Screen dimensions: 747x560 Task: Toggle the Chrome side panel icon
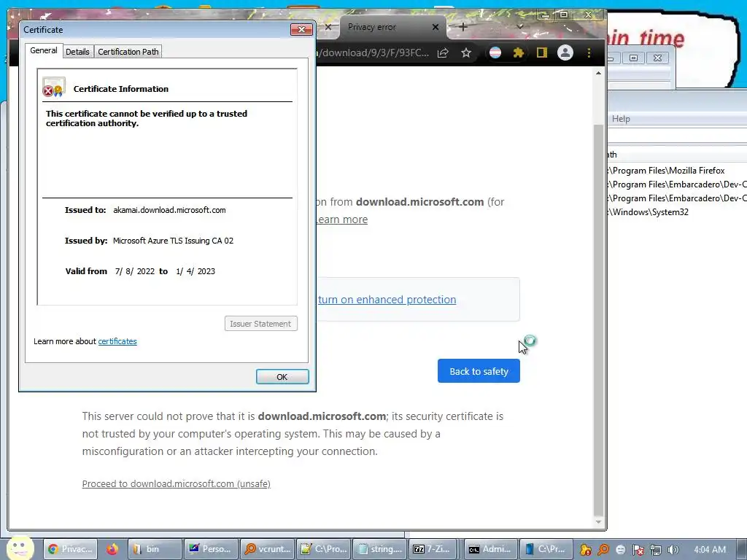542,52
